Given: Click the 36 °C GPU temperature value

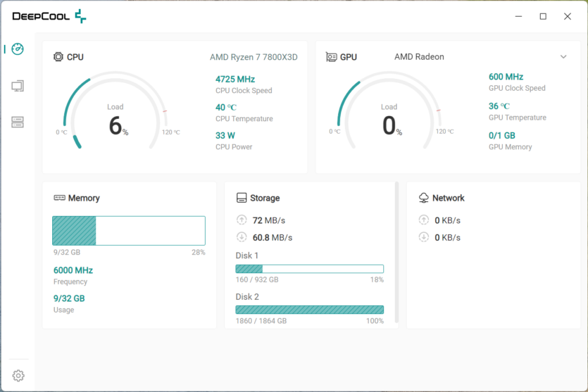Looking at the screenshot, I should tap(499, 106).
